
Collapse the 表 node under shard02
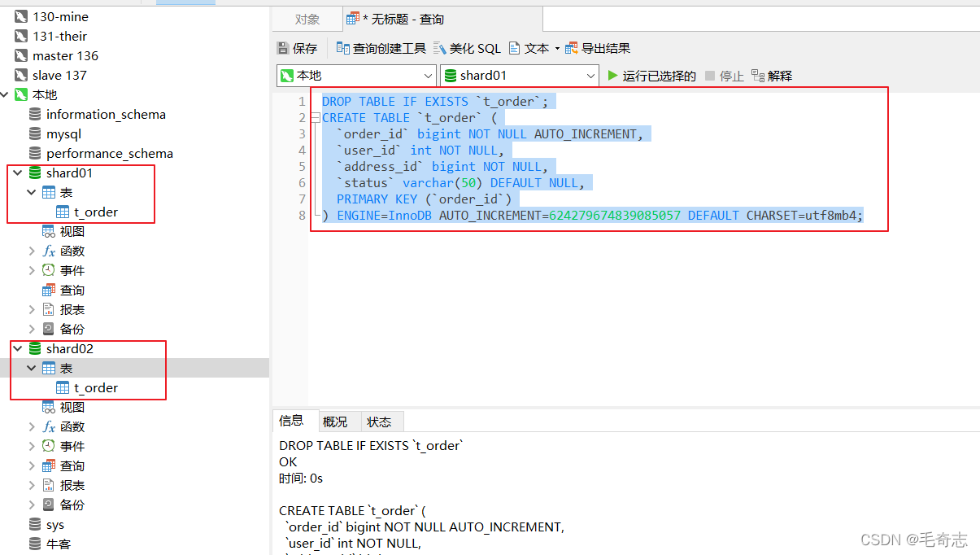click(x=32, y=368)
